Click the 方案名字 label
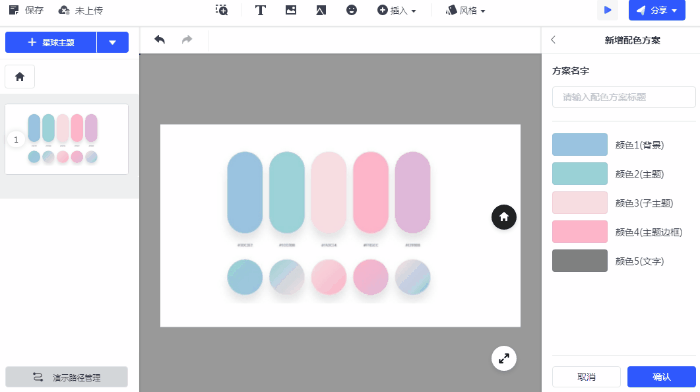The image size is (700, 392). [571, 71]
